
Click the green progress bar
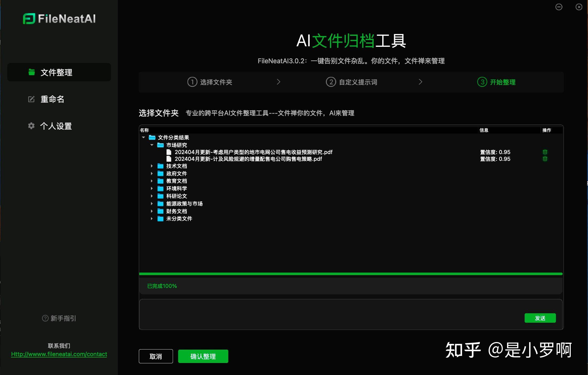pyautogui.click(x=351, y=274)
